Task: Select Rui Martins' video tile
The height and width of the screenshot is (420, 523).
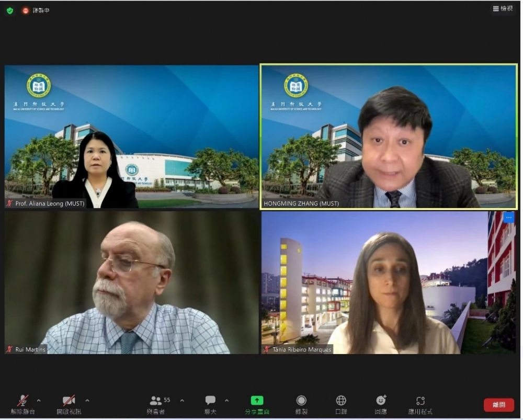Action: (x=131, y=282)
